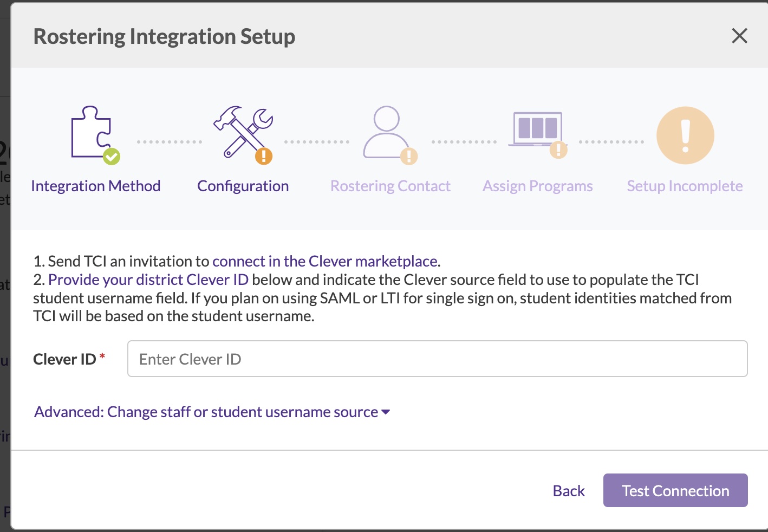768x532 pixels.
Task: Open the connect in the Clever marketplace link
Action: coord(325,261)
